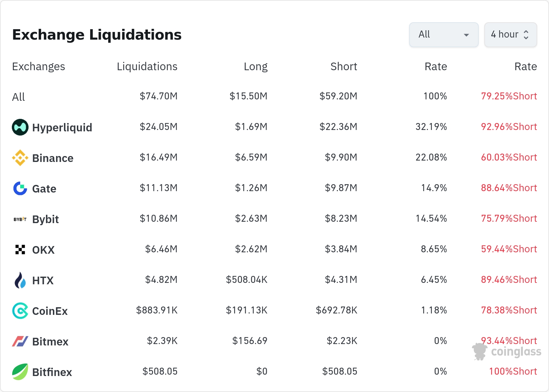This screenshot has width=549, height=392.
Task: Sort by Long column header
Action: coord(255,66)
